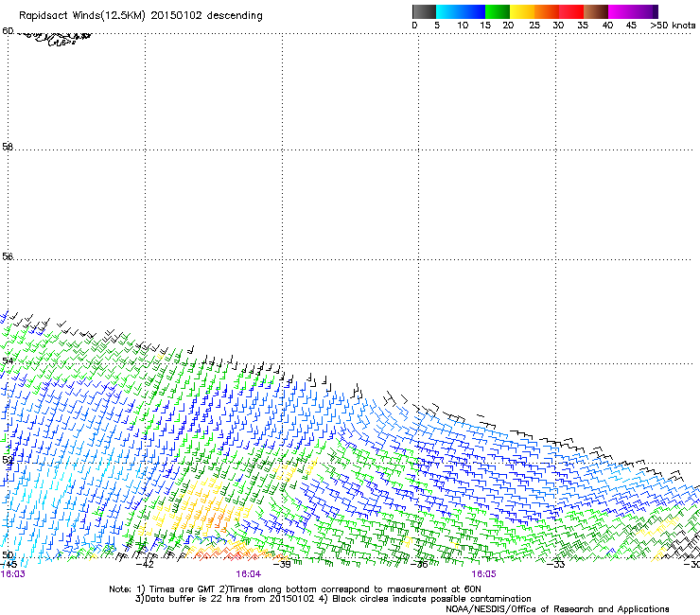Click longitude axis label '-39'
Image resolution: width=700 pixels, height=615 pixels.
click(282, 564)
